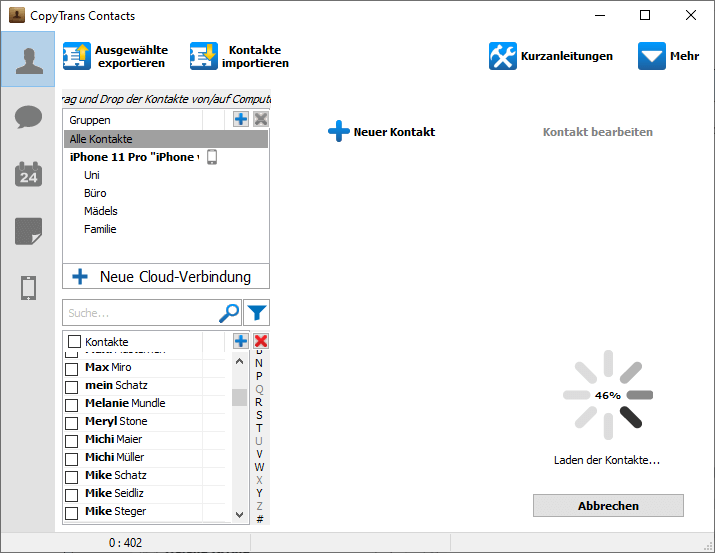Jump to letter R in index
Screen dimensions: 715x553
(x=259, y=402)
